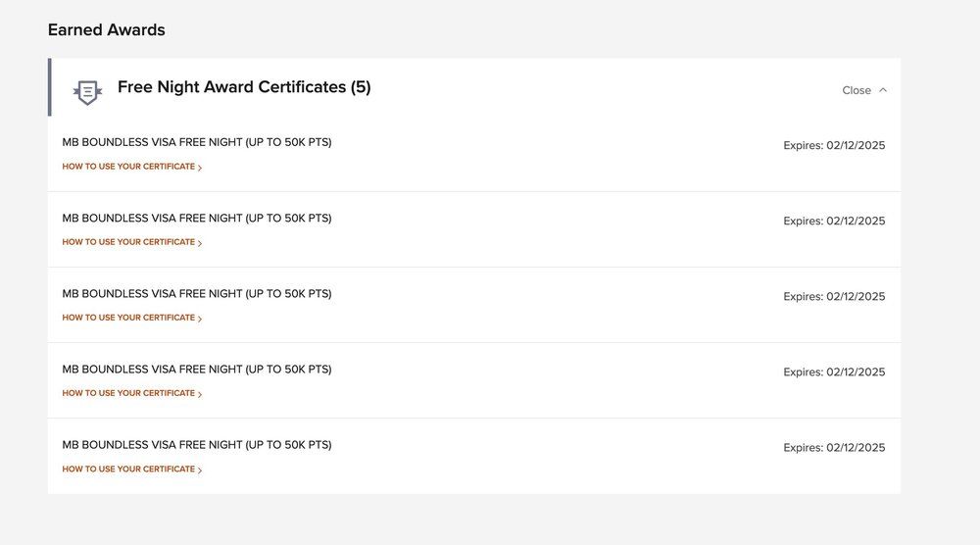Collapse section with the up chevron
Image resolution: width=980 pixels, height=545 pixels.
pos(883,90)
